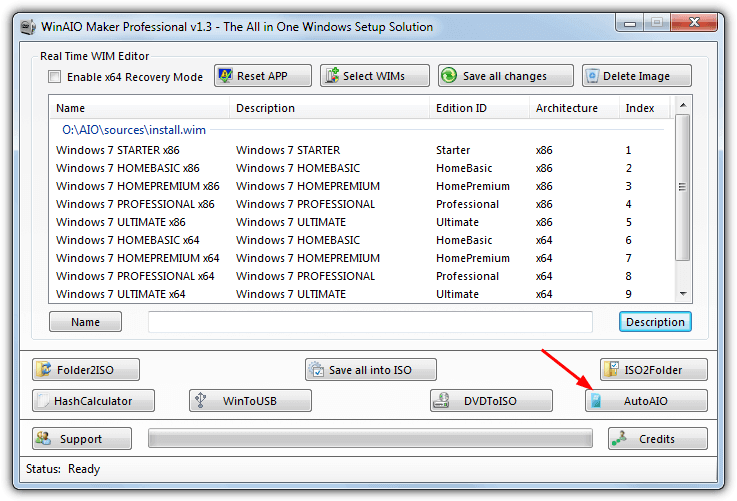
Task: Click the AutoAIO blue icon
Action: click(x=596, y=400)
